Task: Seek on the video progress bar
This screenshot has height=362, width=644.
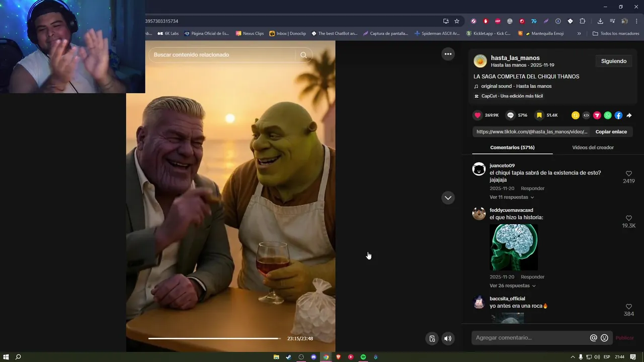Action: [x=215, y=338]
